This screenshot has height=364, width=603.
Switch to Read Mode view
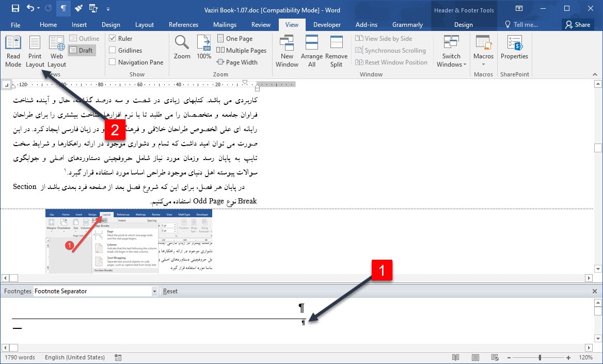pos(13,52)
